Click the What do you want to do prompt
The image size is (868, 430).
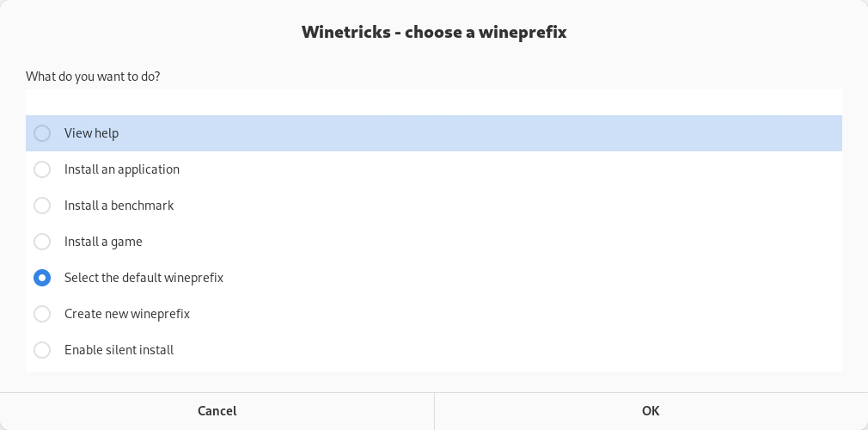click(93, 77)
